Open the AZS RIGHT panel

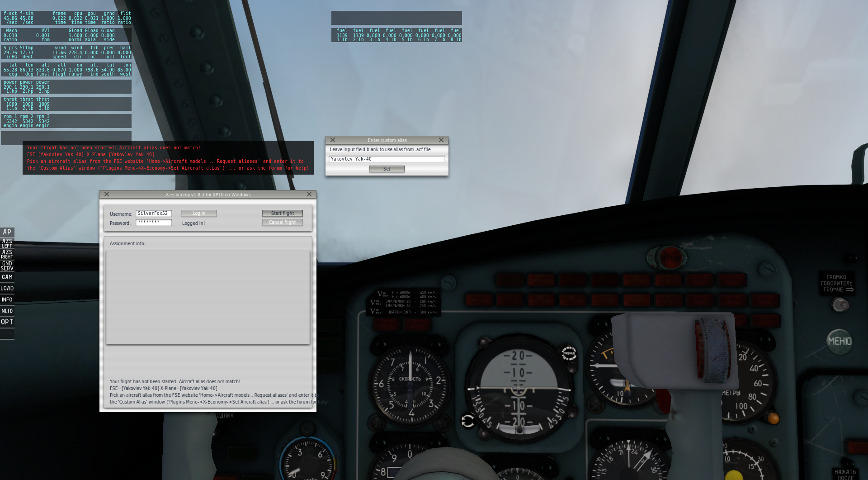(x=7, y=254)
